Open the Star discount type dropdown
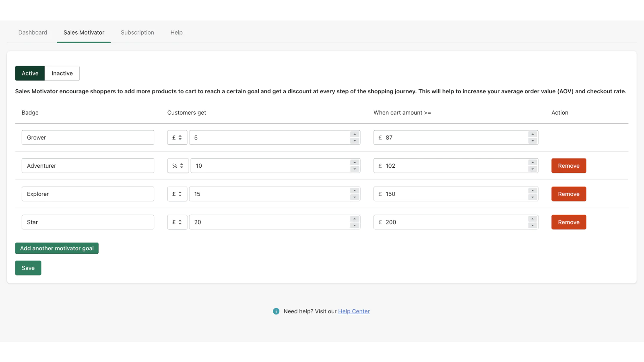Viewport: 644px width, 362px height. pos(177,222)
